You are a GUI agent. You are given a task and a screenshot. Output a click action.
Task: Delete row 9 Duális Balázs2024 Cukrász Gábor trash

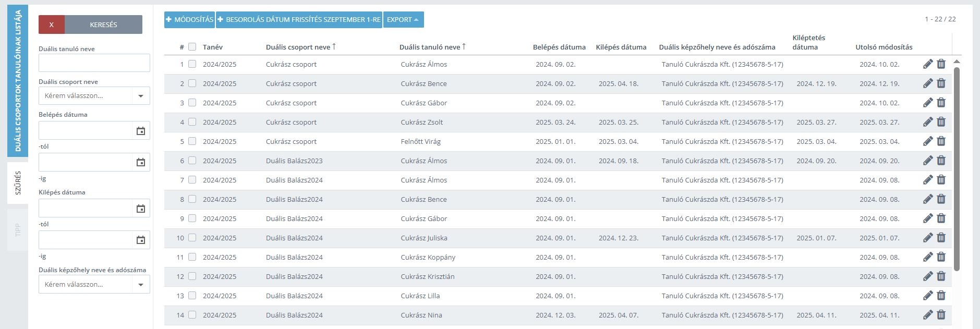point(941,218)
